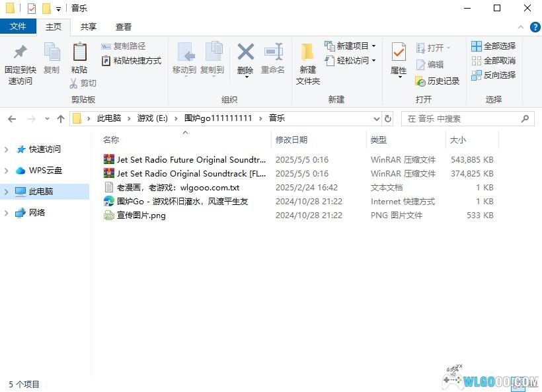Create a New folder (新建文件夹)
This screenshot has height=392, width=542.
point(307,64)
